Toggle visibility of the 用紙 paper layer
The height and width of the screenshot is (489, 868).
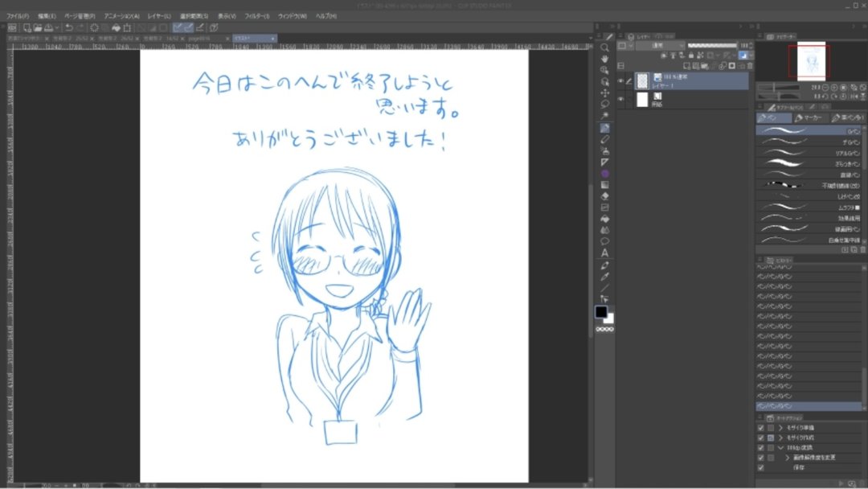pyautogui.click(x=622, y=97)
